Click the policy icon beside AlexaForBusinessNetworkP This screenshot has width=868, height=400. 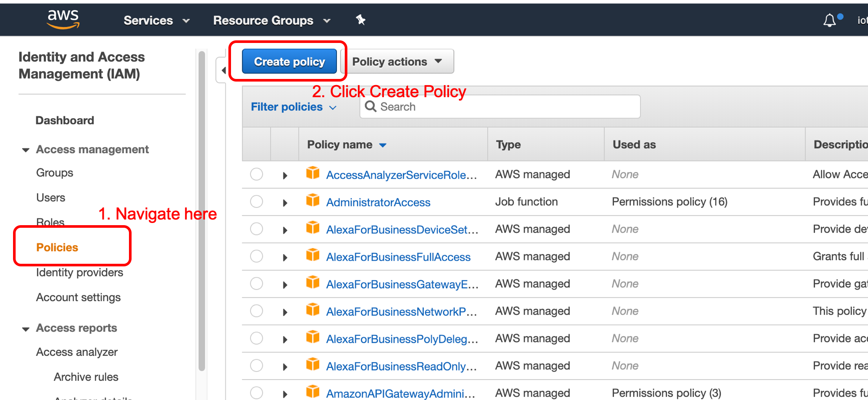[x=313, y=310]
